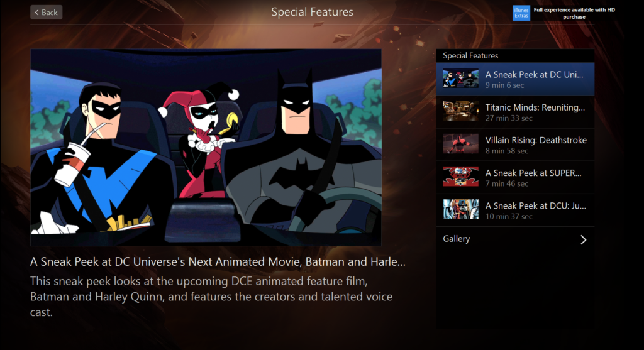644x350 pixels.
Task: Click Full experience available with HD purchase text
Action: (x=574, y=13)
